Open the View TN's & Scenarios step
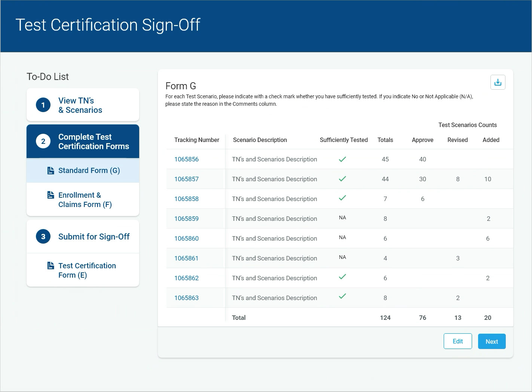This screenshot has height=392, width=532. tap(80, 105)
